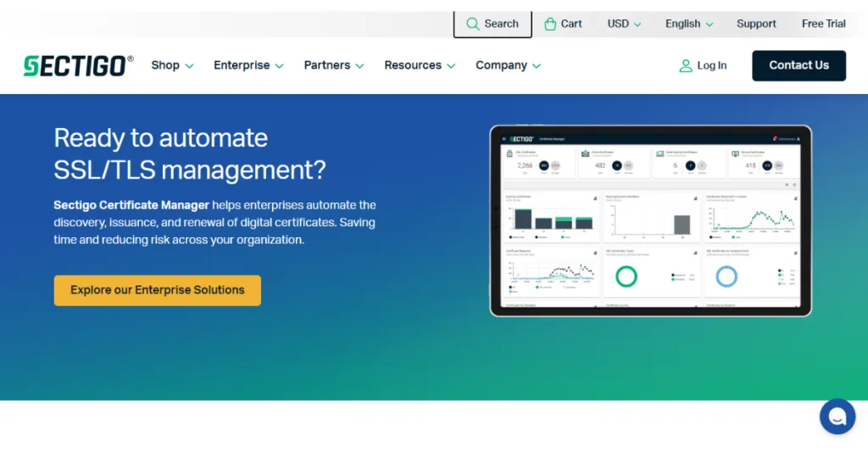Viewport: 868px width, 454px height.
Task: Open the Enterprise menu
Action: pyautogui.click(x=248, y=65)
